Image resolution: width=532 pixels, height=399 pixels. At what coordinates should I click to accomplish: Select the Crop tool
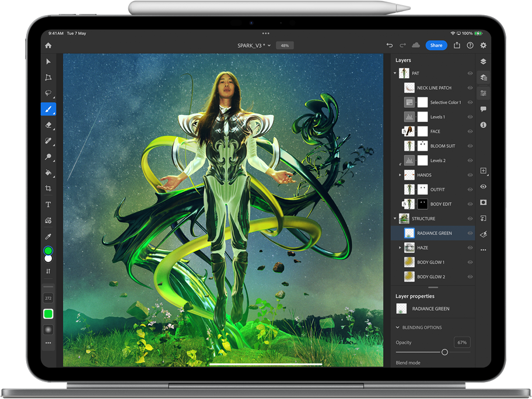[x=48, y=188]
